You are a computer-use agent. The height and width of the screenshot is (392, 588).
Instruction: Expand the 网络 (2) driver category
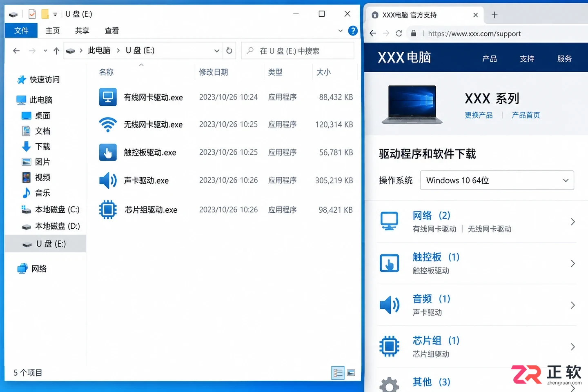pos(572,222)
